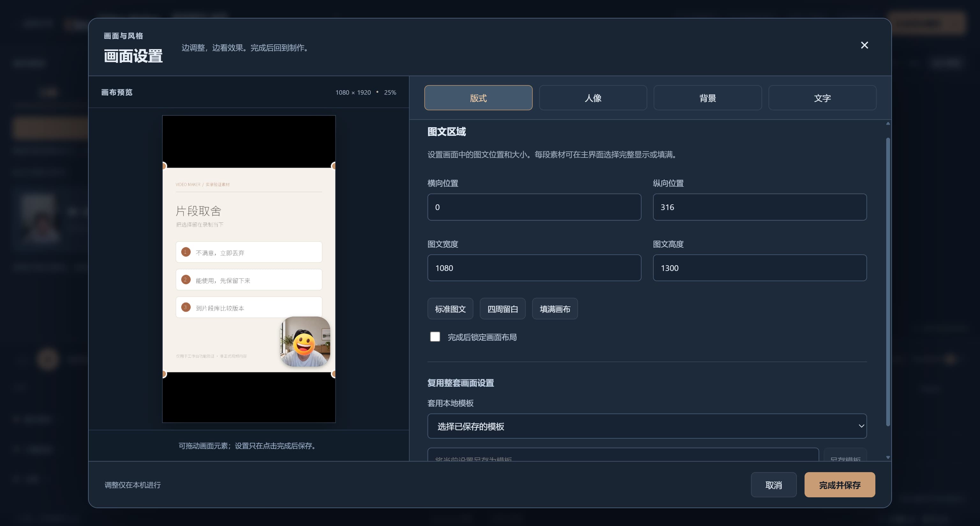Click the portrait thumbnail in canvas preview

305,342
